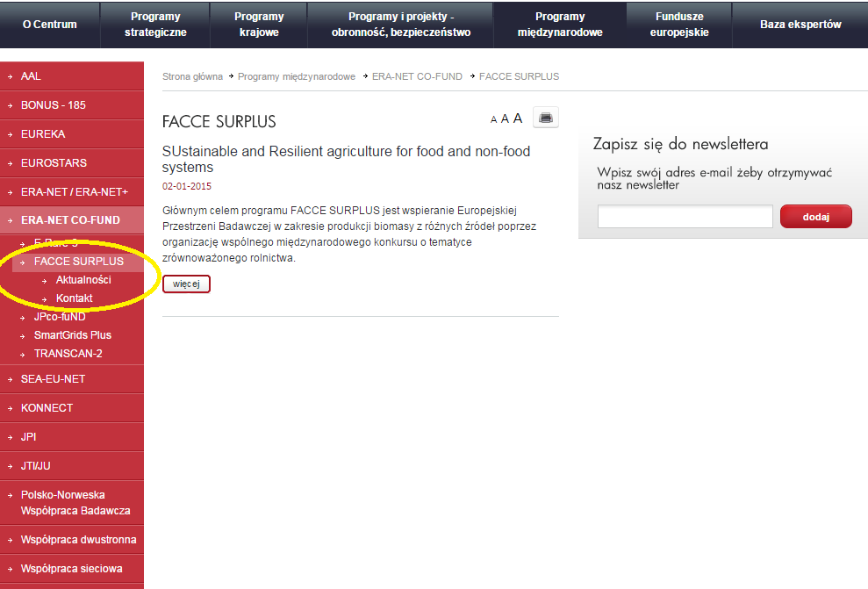Open the Baza ekspertów menu

pyautogui.click(x=800, y=25)
